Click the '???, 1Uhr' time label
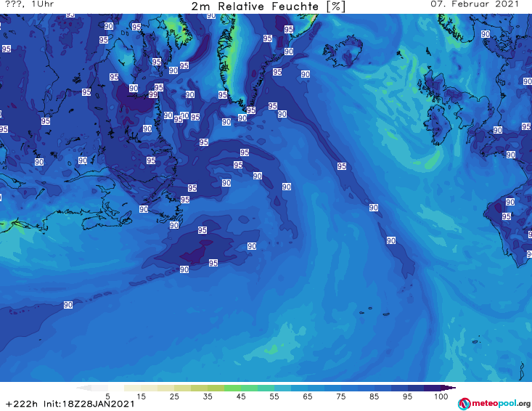This screenshot has width=532, height=411. point(30,4)
